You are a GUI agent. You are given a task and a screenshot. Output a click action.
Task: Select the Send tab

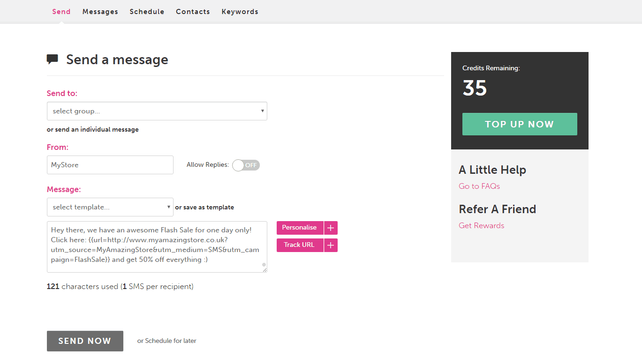tap(61, 12)
